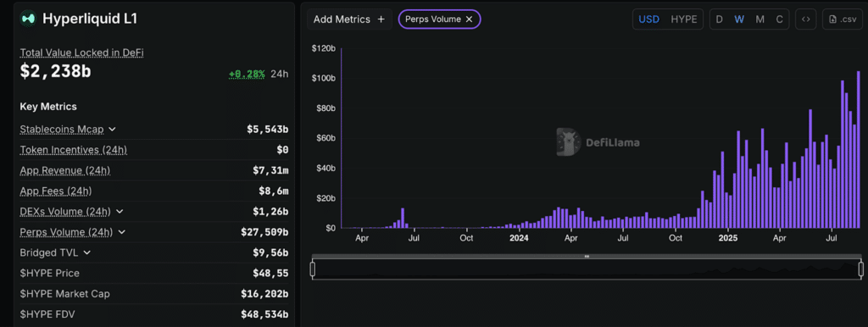
Task: Click the +0.28% 24h change value
Action: coord(247,74)
